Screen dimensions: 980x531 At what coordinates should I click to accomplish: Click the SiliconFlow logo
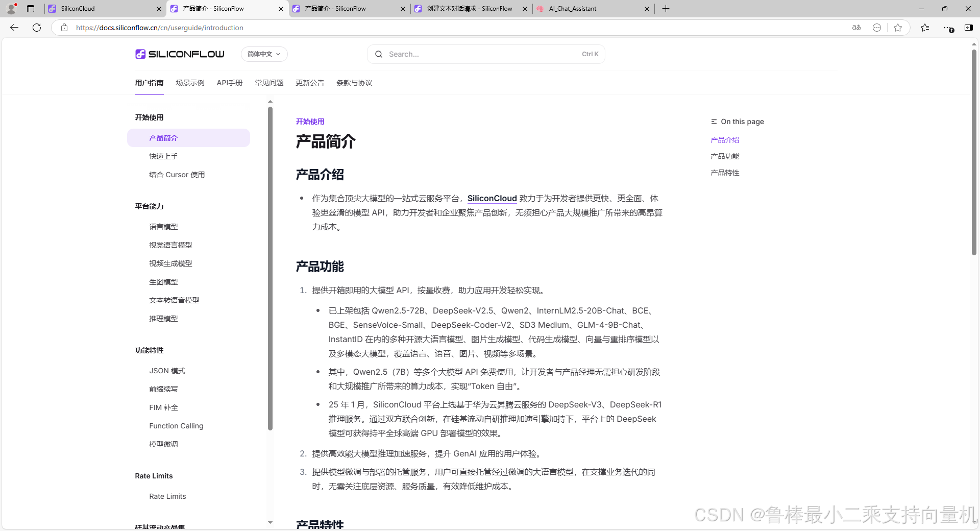tap(180, 54)
